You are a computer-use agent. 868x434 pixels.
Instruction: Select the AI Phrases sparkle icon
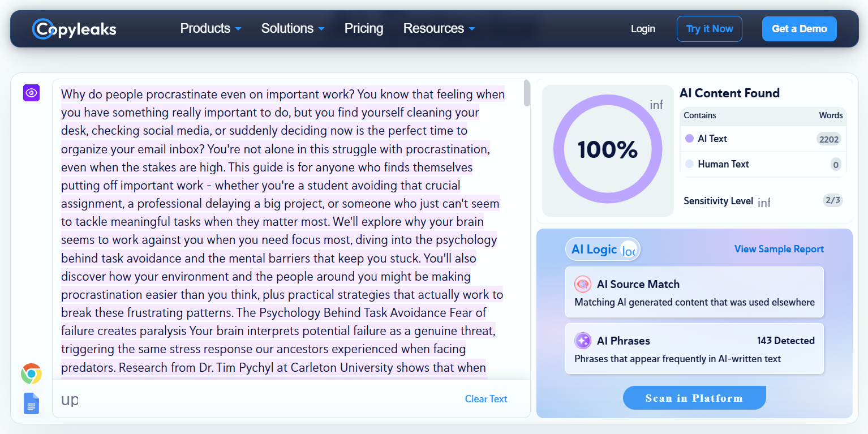pos(583,341)
